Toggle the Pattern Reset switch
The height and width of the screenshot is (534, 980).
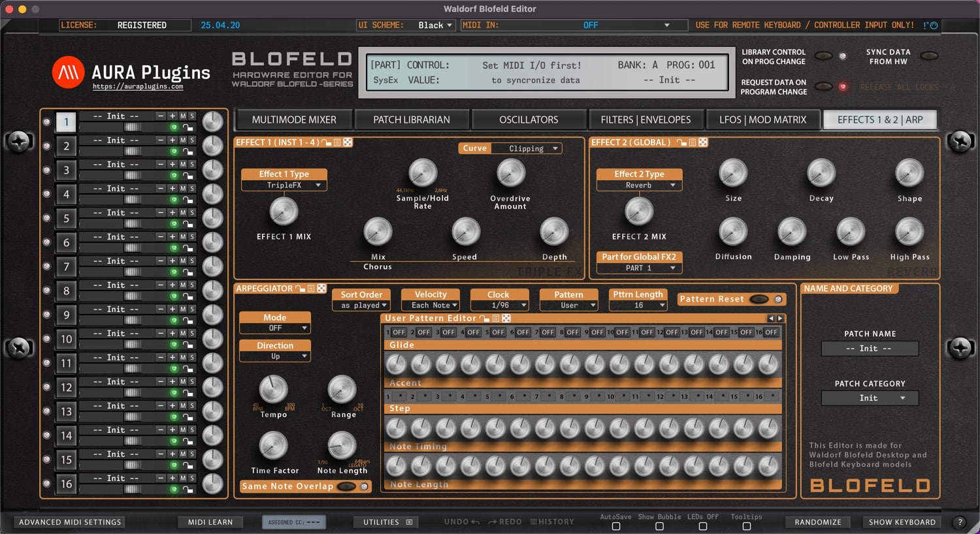pyautogui.click(x=759, y=299)
